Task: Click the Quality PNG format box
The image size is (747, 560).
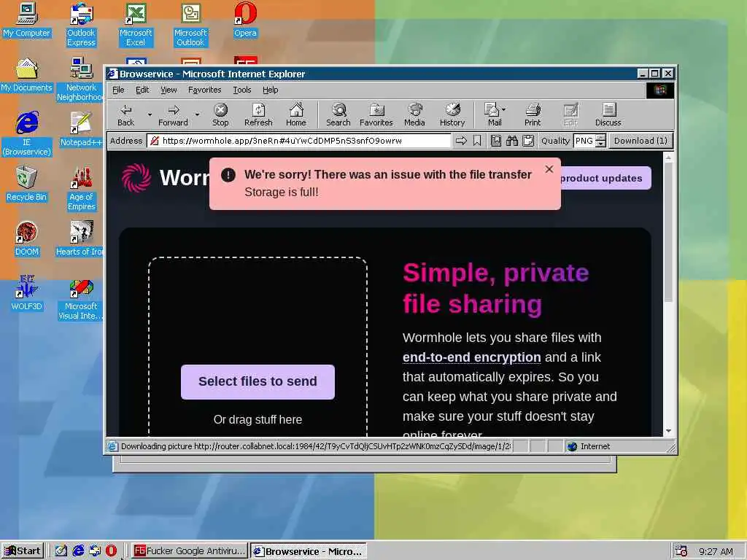Action: (584, 141)
